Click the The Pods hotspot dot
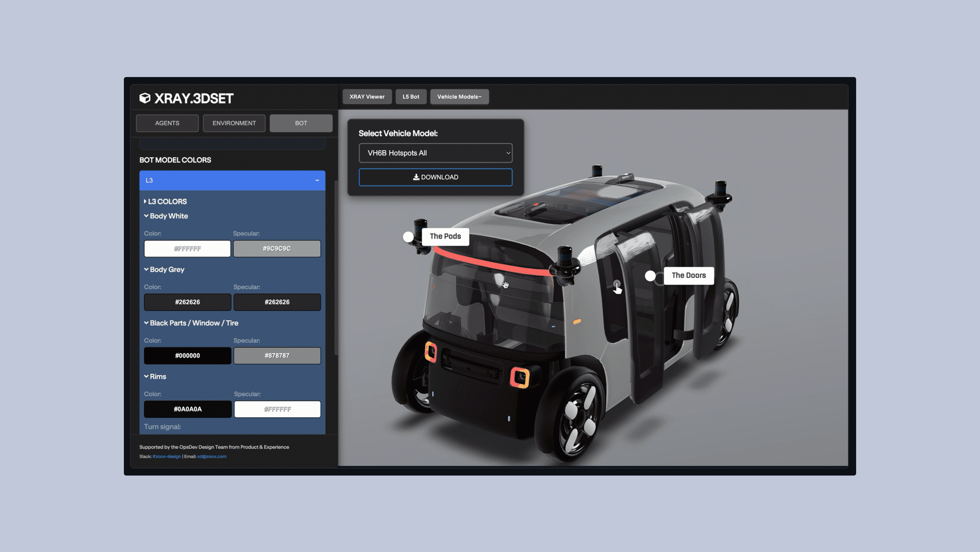 point(408,237)
